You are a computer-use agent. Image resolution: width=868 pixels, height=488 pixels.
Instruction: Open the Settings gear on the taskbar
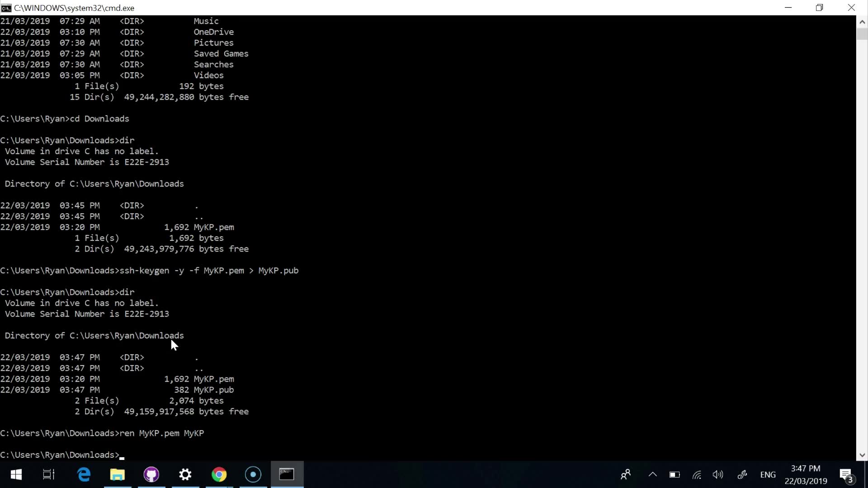[185, 474]
